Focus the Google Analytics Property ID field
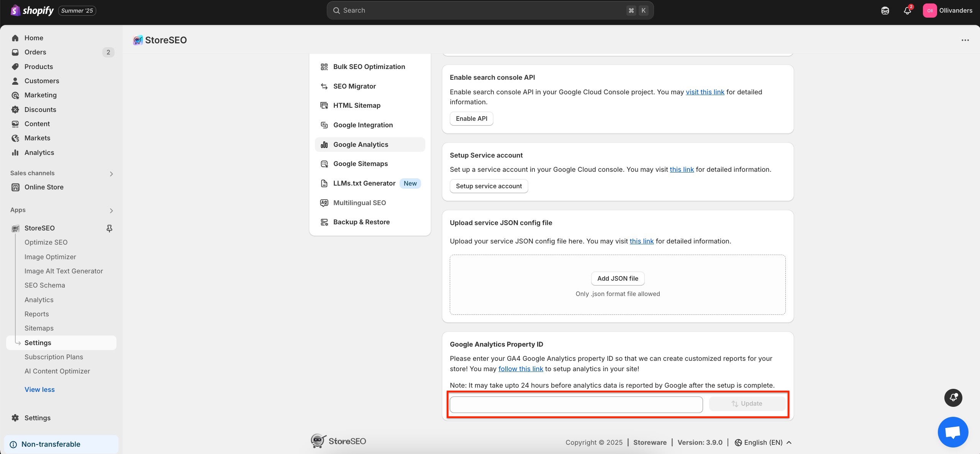Image resolution: width=980 pixels, height=454 pixels. [576, 405]
